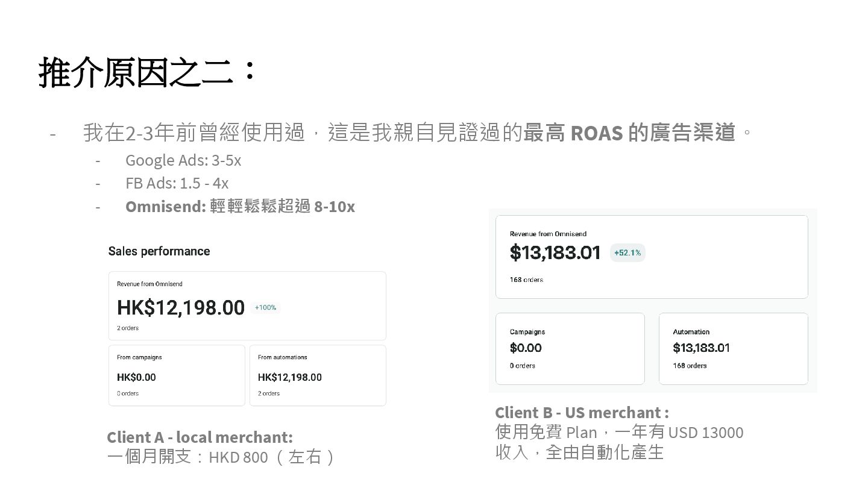Click the HK$0.00 campaigns amount
The image size is (868, 488).
click(136, 377)
